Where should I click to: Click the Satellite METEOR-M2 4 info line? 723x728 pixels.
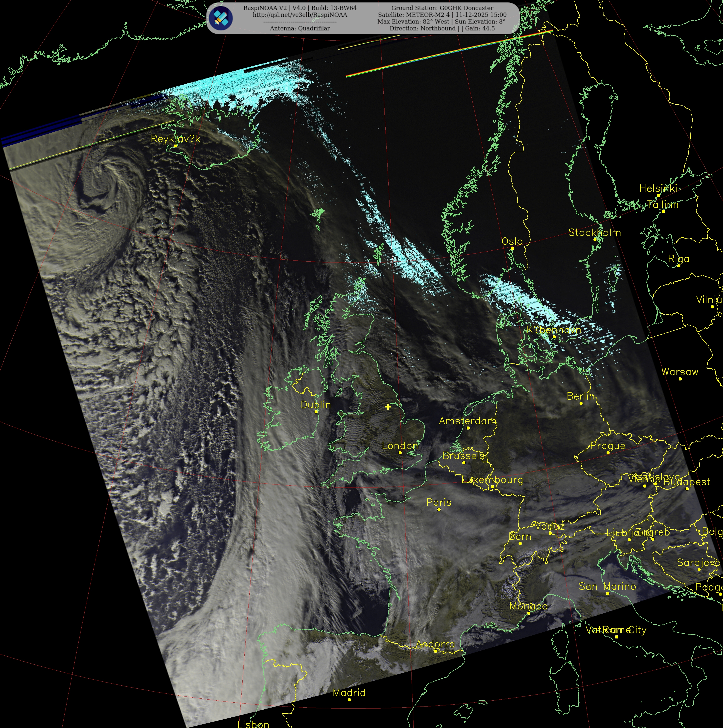pyautogui.click(x=442, y=15)
